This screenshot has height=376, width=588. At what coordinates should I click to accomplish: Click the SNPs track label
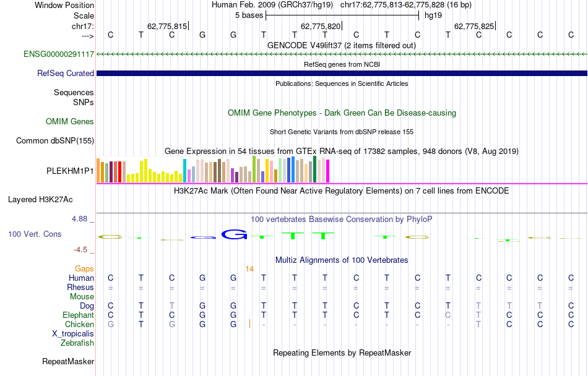84,102
